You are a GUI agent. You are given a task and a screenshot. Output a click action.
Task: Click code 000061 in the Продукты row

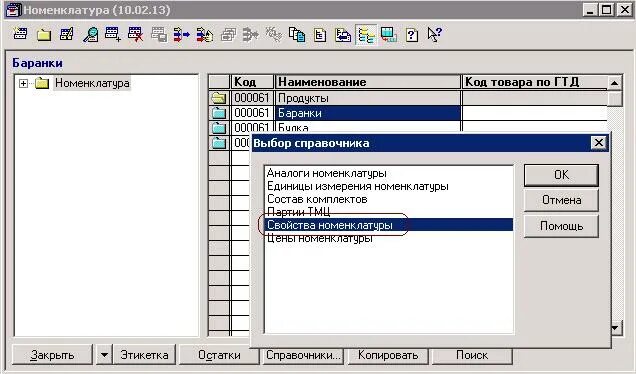pos(252,98)
